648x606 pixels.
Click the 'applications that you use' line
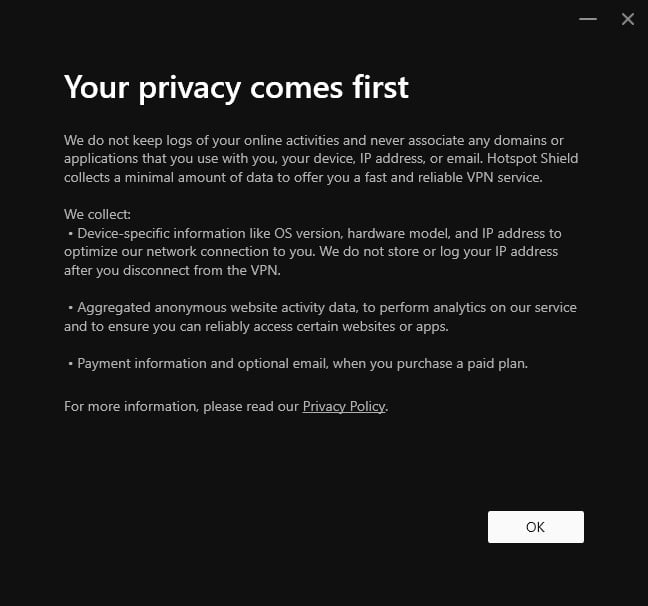(x=321, y=158)
